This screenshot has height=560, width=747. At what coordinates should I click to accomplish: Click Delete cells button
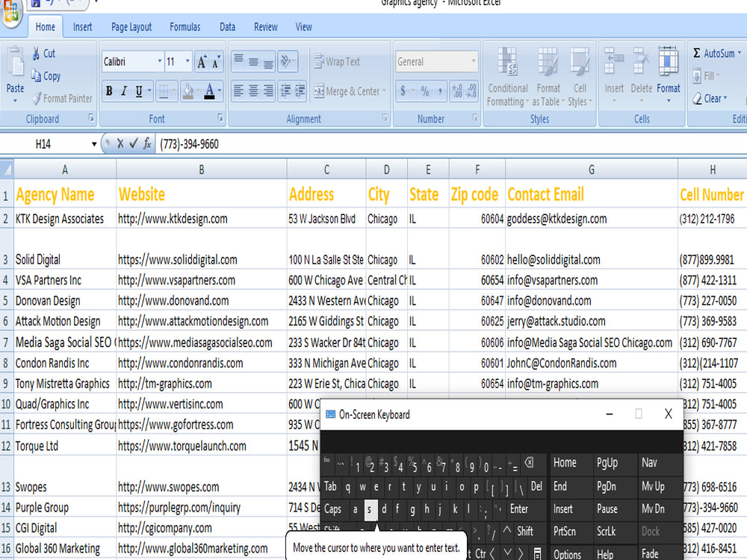641,76
